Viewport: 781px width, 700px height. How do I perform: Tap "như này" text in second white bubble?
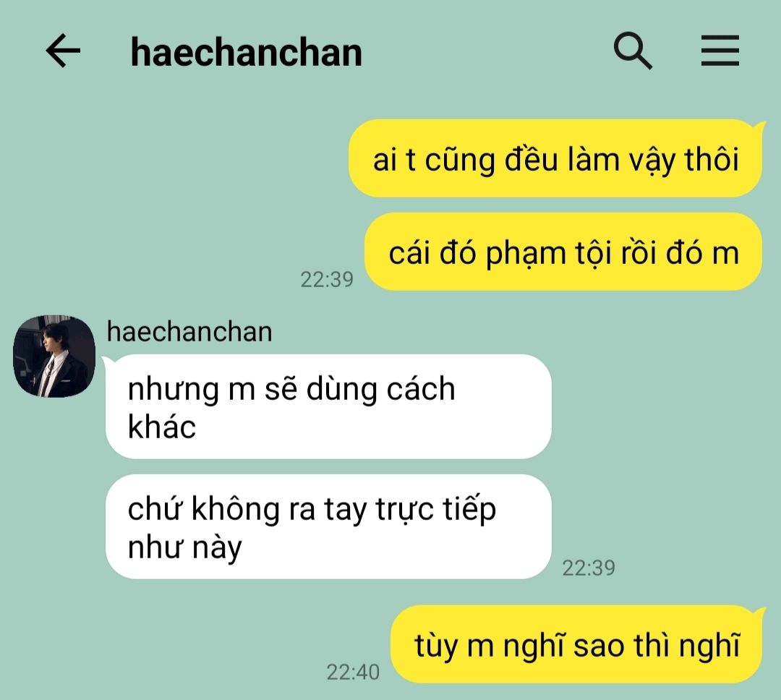tap(185, 547)
